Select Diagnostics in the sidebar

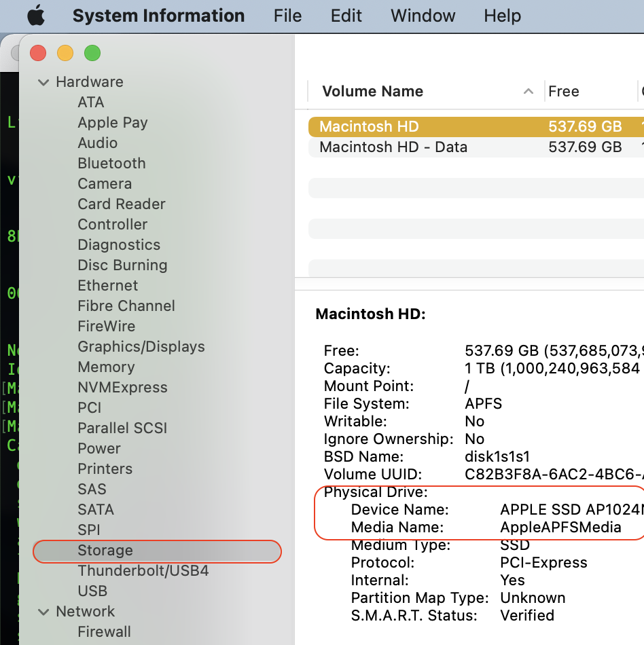(119, 244)
